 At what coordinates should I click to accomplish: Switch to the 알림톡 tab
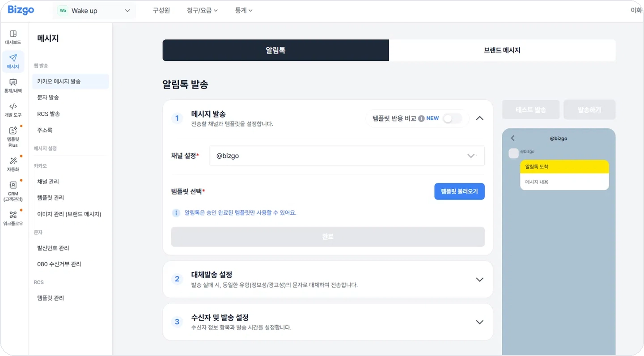click(275, 50)
